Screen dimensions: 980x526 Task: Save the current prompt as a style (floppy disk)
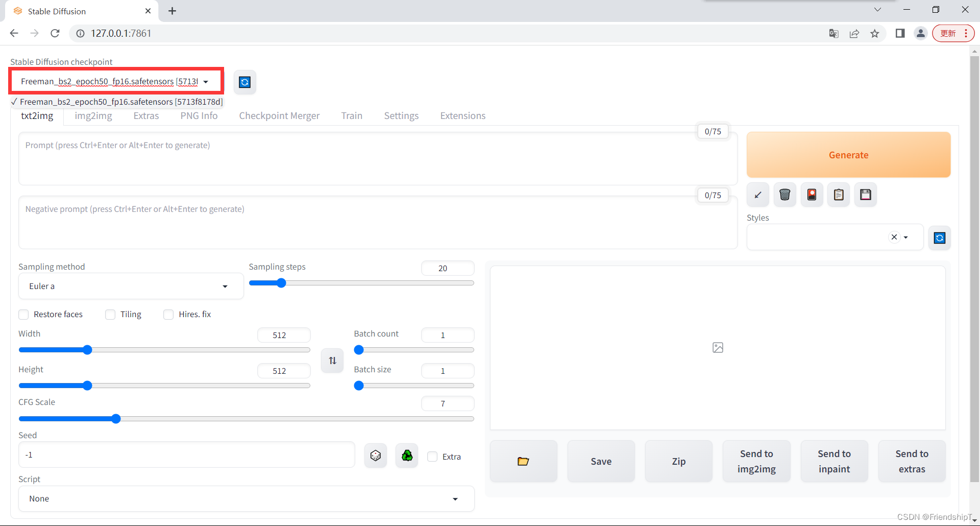[866, 195]
